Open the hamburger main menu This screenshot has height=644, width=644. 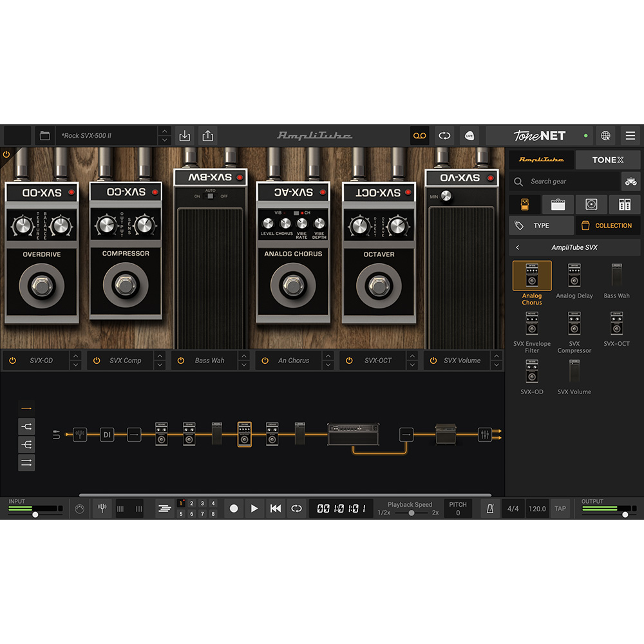point(630,135)
